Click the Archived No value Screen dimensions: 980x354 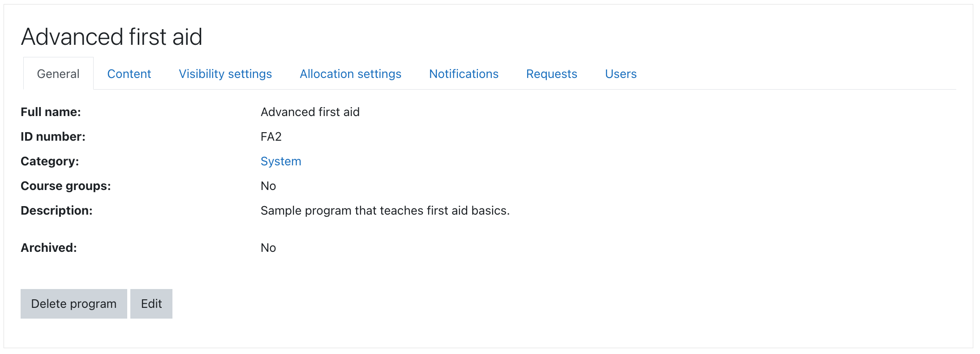click(268, 248)
